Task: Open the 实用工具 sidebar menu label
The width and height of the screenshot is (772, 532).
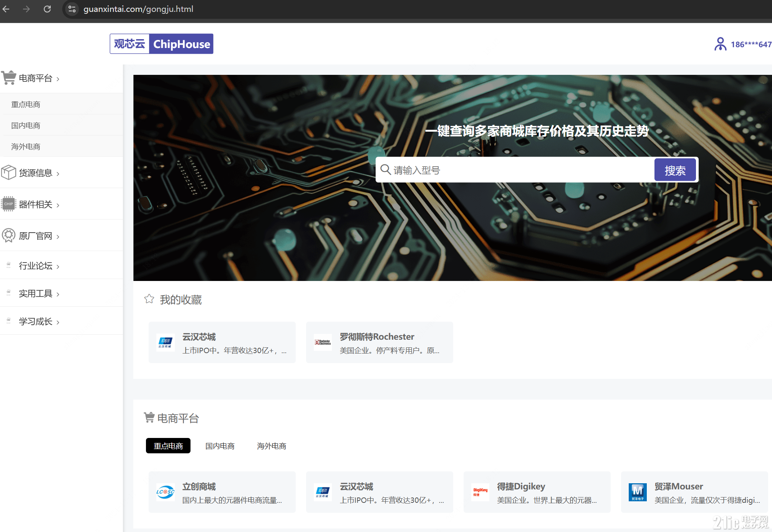Action: tap(36, 294)
